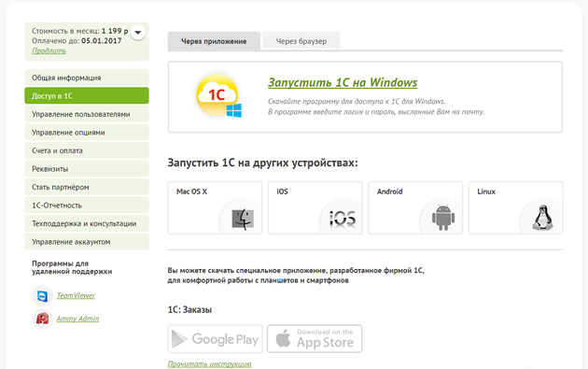
Task: Click the Прочитать инструкцию link
Action: [209, 363]
